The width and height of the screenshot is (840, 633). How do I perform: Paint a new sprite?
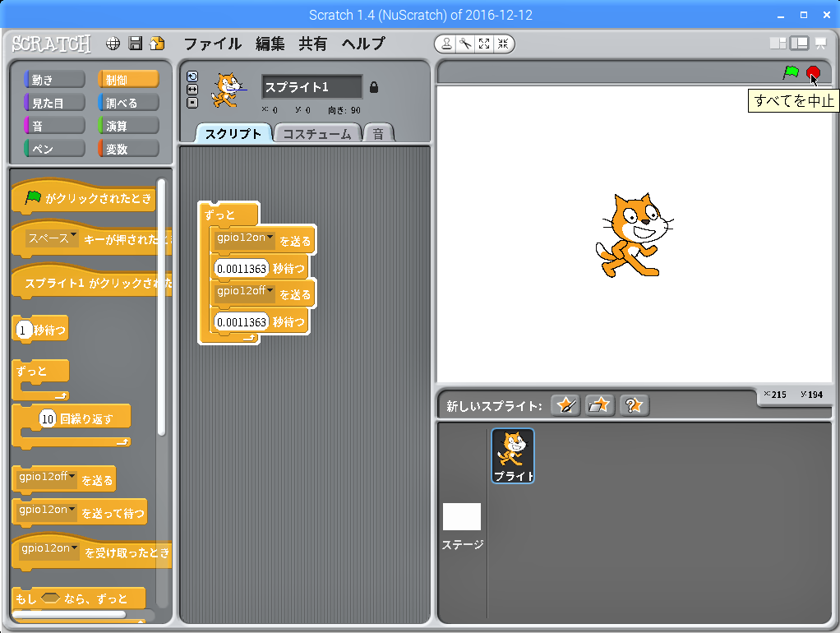coord(565,405)
